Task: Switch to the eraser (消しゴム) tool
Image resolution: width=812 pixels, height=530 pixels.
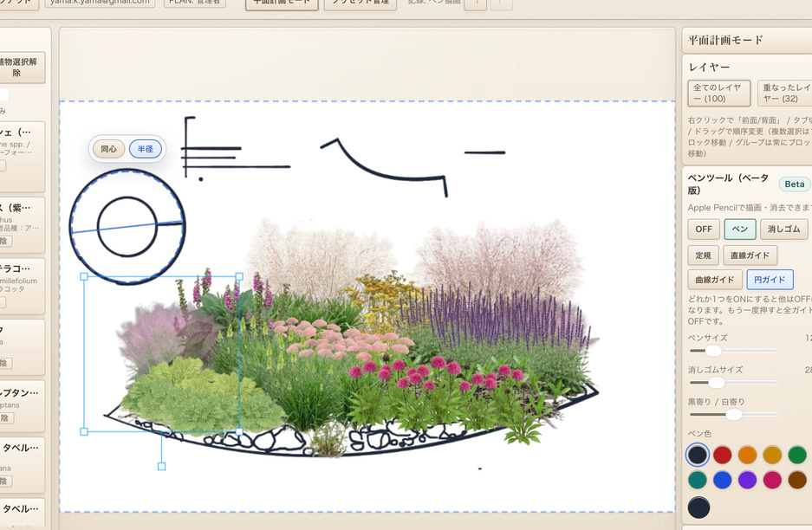Action: click(783, 229)
